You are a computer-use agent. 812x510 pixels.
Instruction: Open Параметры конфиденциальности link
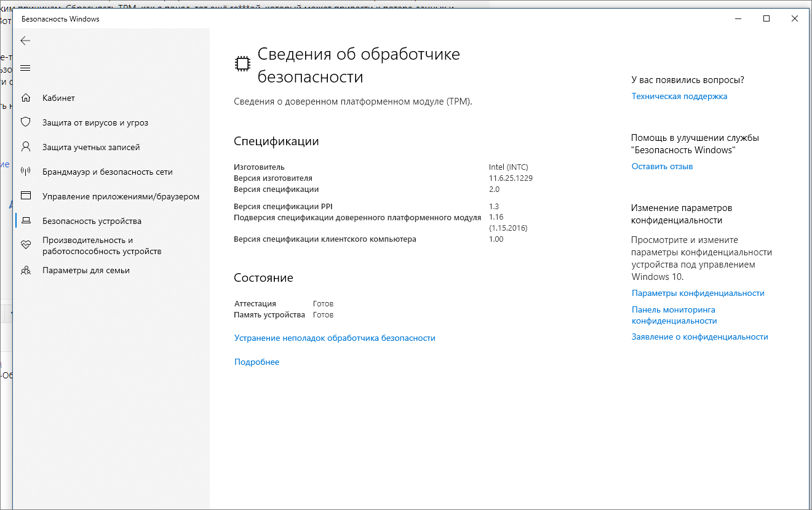pyautogui.click(x=698, y=293)
